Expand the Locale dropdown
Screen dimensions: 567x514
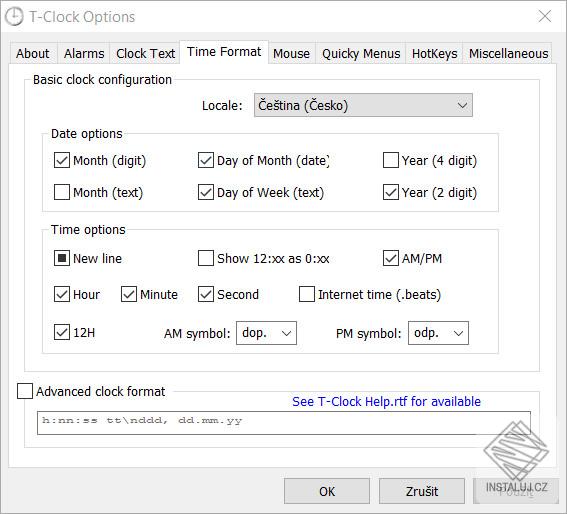click(363, 105)
